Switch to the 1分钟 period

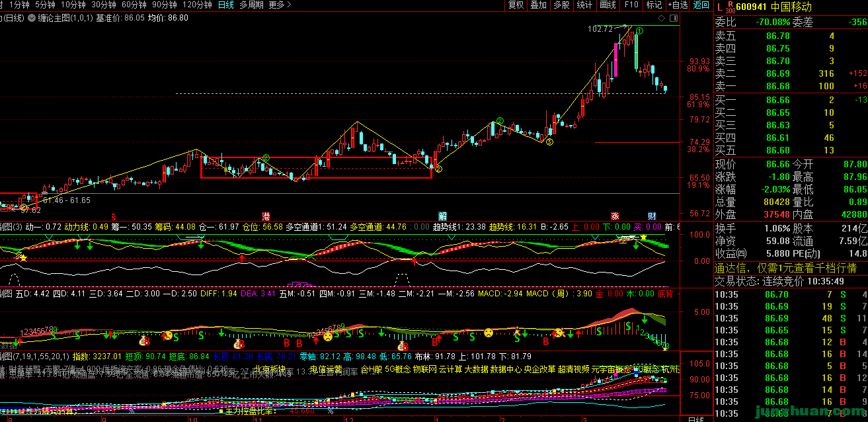[20, 5]
